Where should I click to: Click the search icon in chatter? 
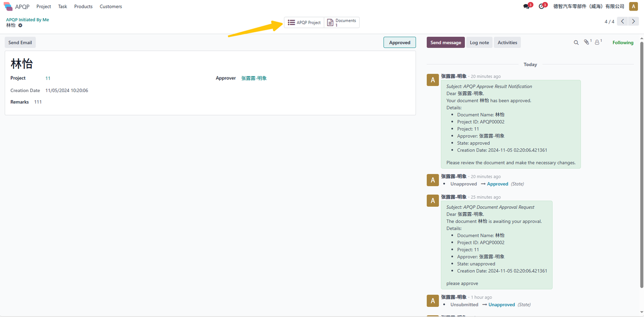(x=576, y=43)
